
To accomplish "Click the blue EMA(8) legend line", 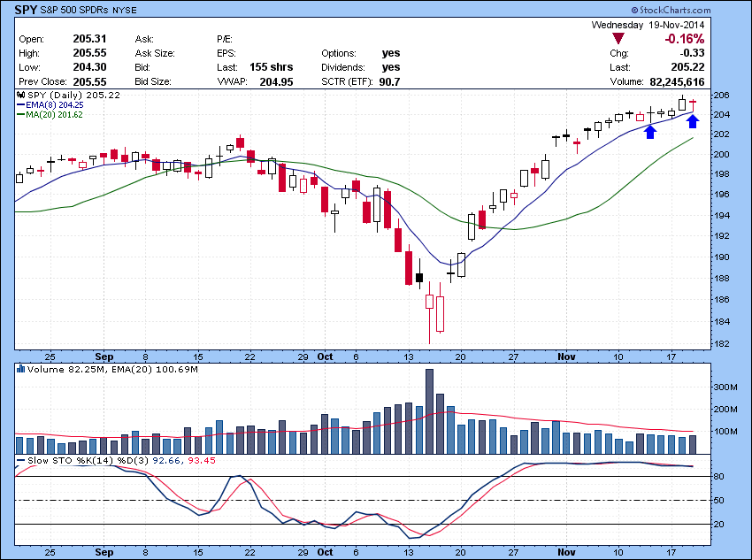I will [x=20, y=104].
